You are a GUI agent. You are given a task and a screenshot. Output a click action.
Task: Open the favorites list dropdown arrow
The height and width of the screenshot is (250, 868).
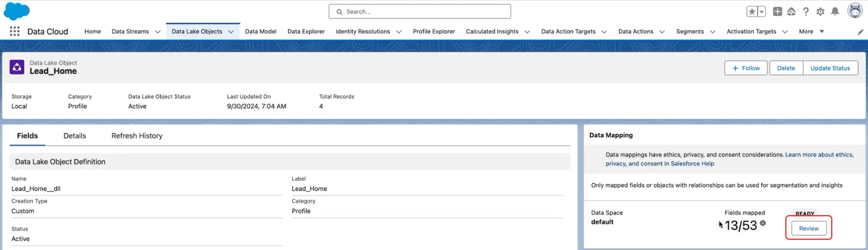[761, 12]
